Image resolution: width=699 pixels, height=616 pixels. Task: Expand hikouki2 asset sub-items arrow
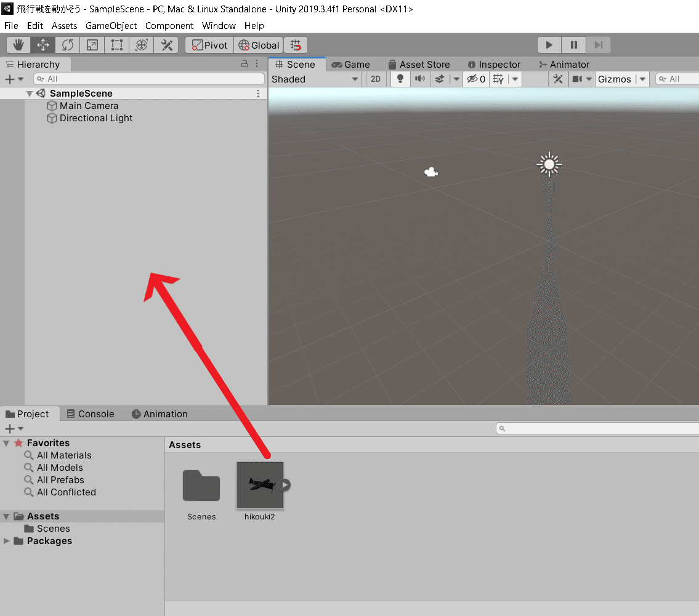[x=285, y=485]
